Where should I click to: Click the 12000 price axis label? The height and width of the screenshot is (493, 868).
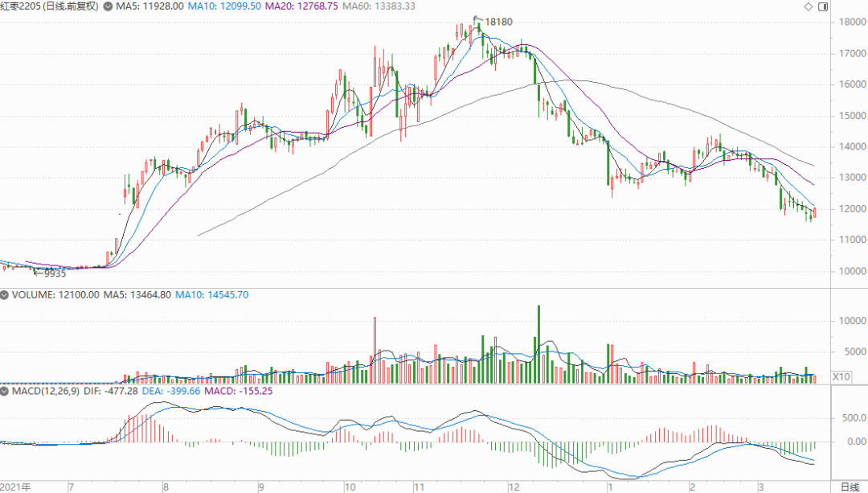click(x=853, y=209)
